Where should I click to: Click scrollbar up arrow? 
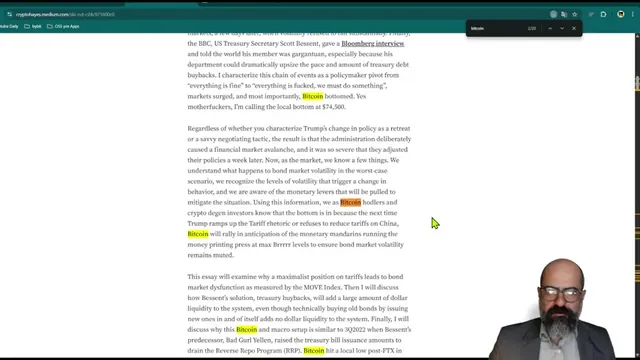pos(637,36)
